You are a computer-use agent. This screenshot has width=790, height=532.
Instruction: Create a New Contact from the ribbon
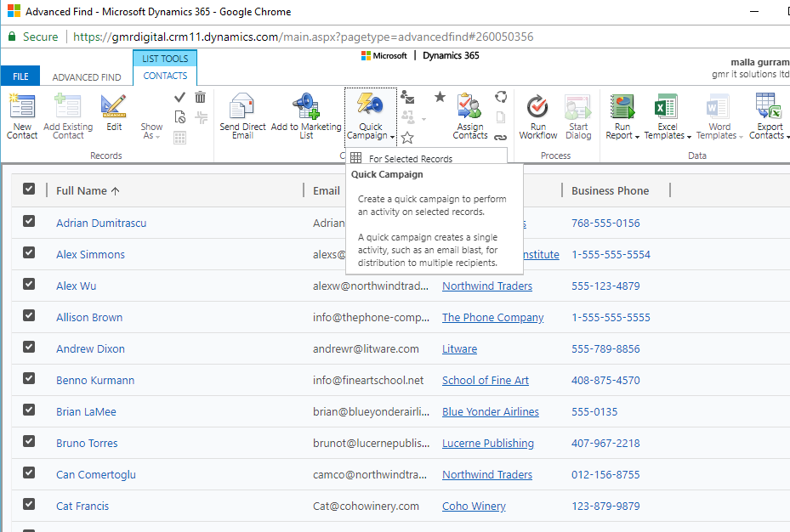click(x=22, y=116)
